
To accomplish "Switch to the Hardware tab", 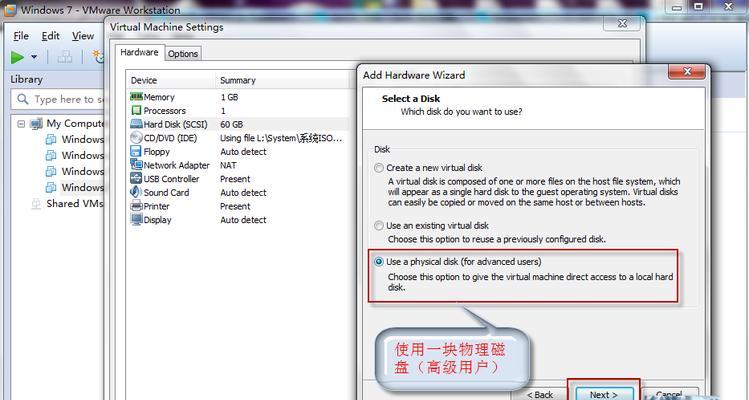I will point(139,53).
